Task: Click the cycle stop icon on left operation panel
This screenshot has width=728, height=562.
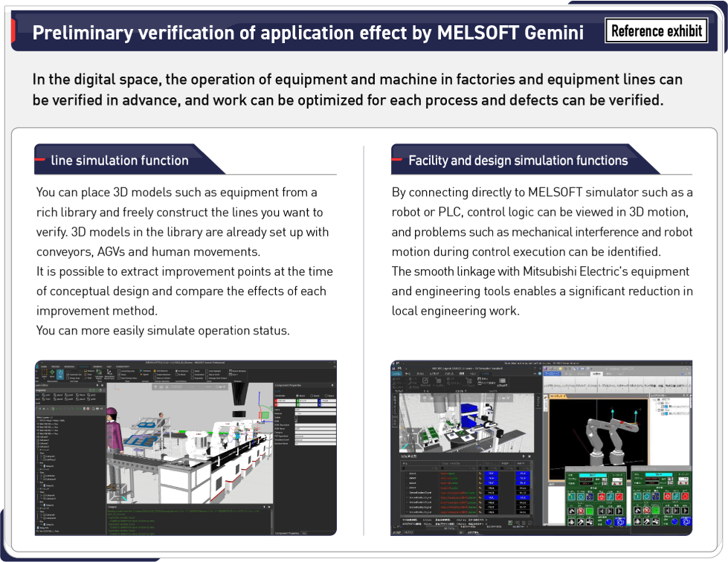Action: point(611,497)
